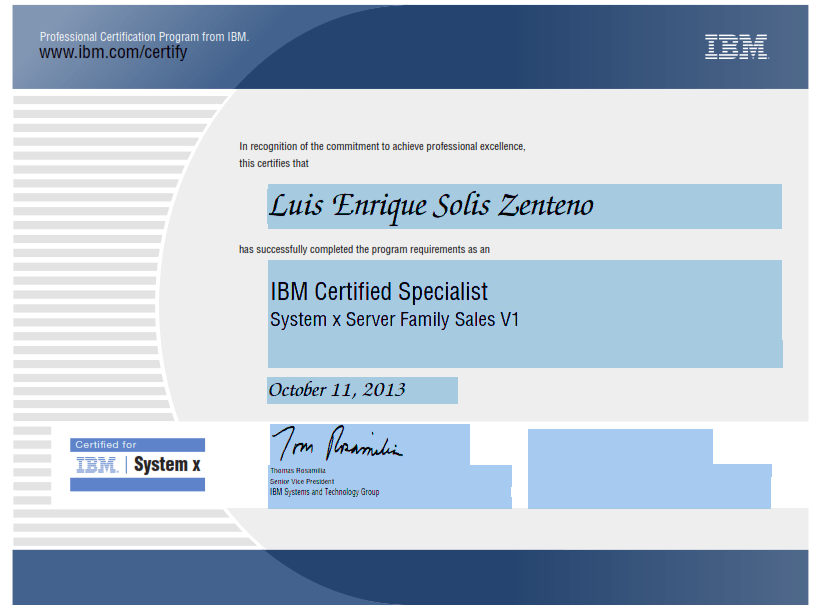The height and width of the screenshot is (605, 825).
Task: Click the 'Senior Vice President' title text
Action: pyautogui.click(x=302, y=481)
